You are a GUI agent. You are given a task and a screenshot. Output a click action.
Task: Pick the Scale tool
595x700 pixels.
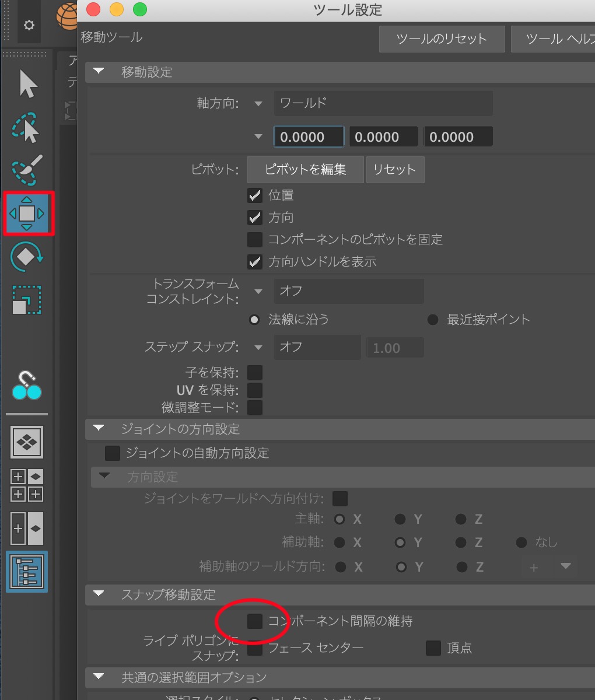coord(27,300)
